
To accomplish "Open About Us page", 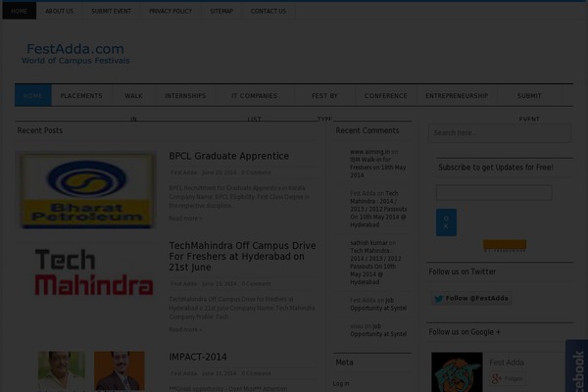I will [x=59, y=11].
